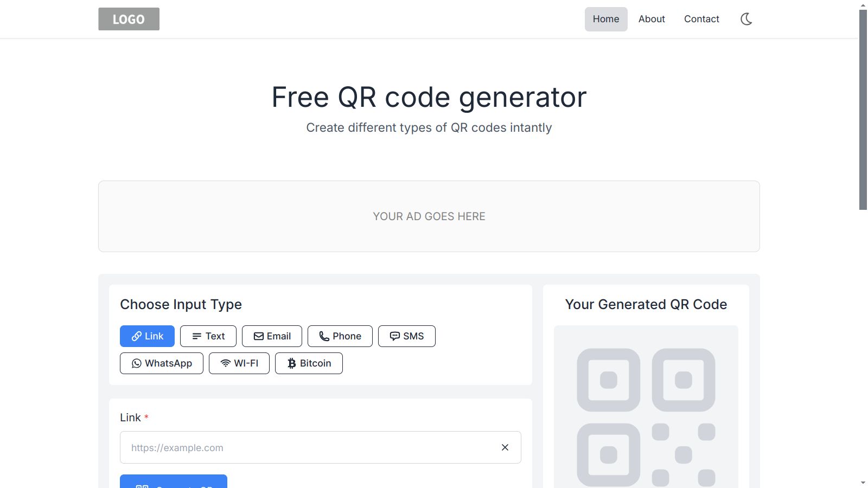The height and width of the screenshot is (488, 868).
Task: Click the Generate QR button
Action: [x=174, y=481]
